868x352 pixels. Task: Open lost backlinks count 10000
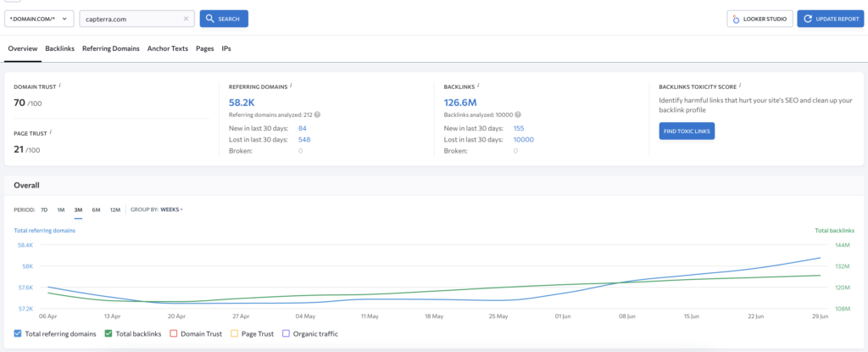(524, 140)
